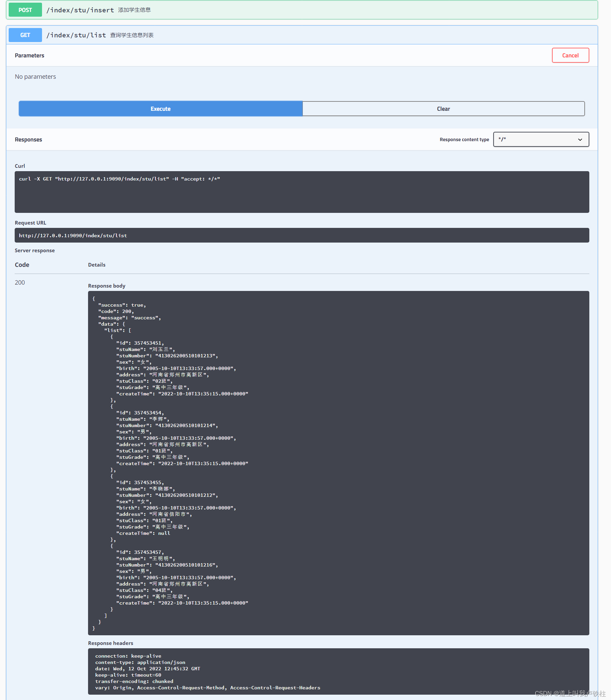This screenshot has width=611, height=700.
Task: Click the green POST method badge
Action: (25, 10)
